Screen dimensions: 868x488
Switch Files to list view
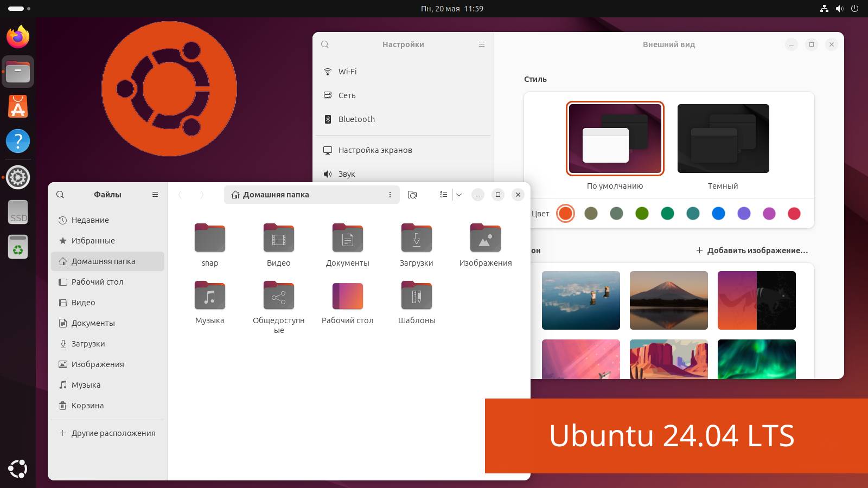(x=444, y=195)
